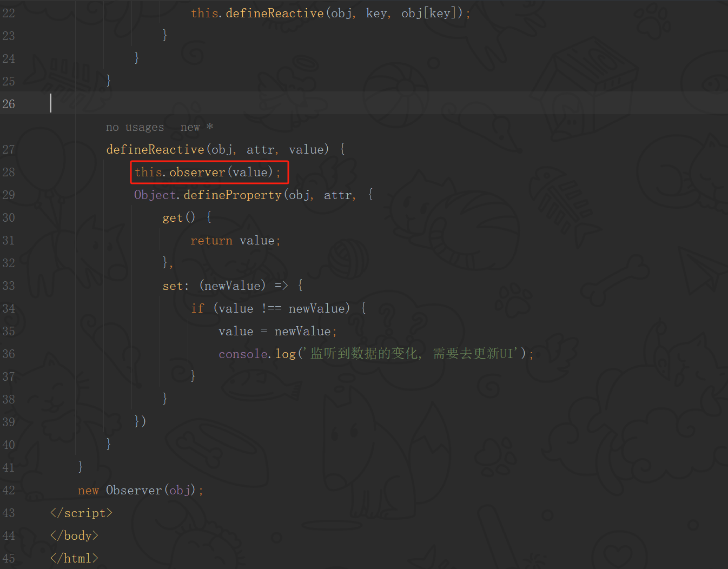Viewport: 728px width, 569px height.
Task: Click the observer method call on line 28
Action: click(x=197, y=172)
